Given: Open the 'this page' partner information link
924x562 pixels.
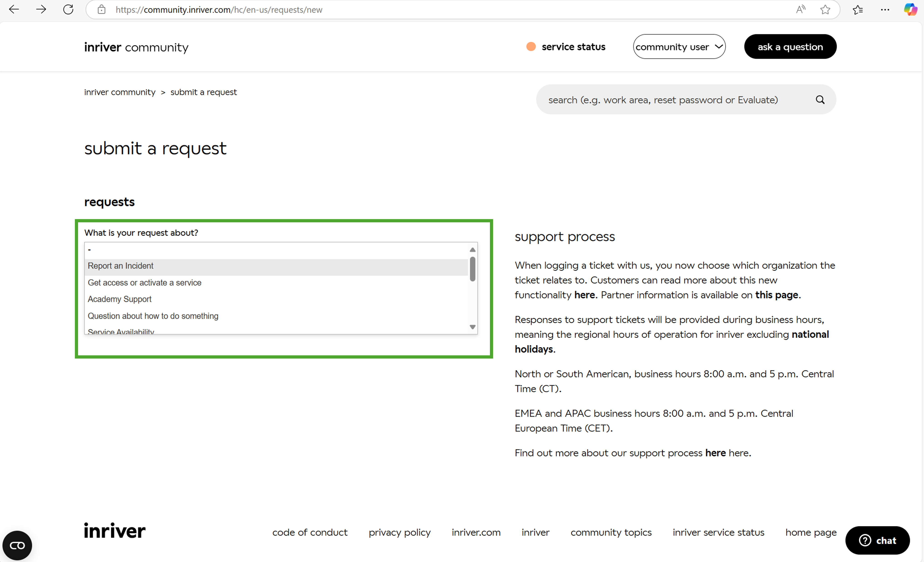Looking at the screenshot, I should pyautogui.click(x=777, y=295).
